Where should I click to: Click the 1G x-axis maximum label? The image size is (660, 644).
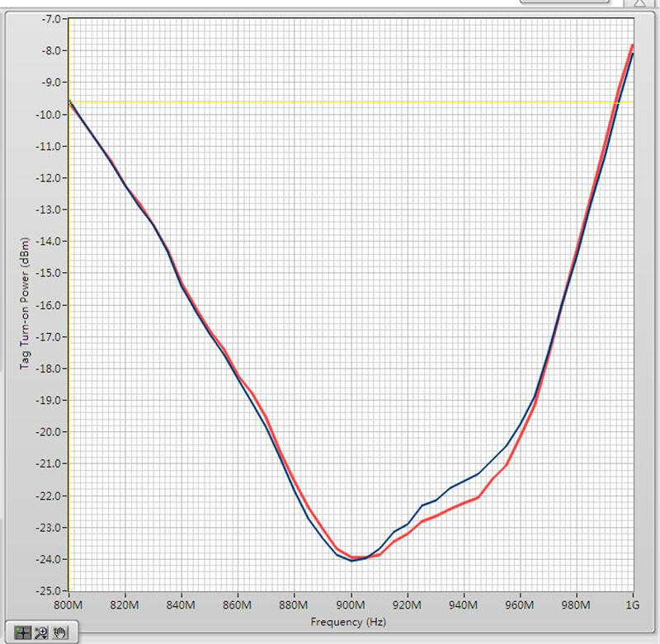point(632,605)
